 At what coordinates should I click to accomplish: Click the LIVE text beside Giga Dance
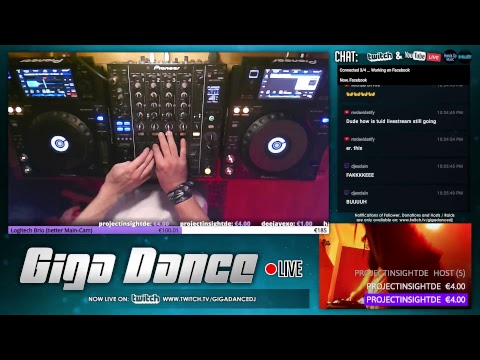290,269
